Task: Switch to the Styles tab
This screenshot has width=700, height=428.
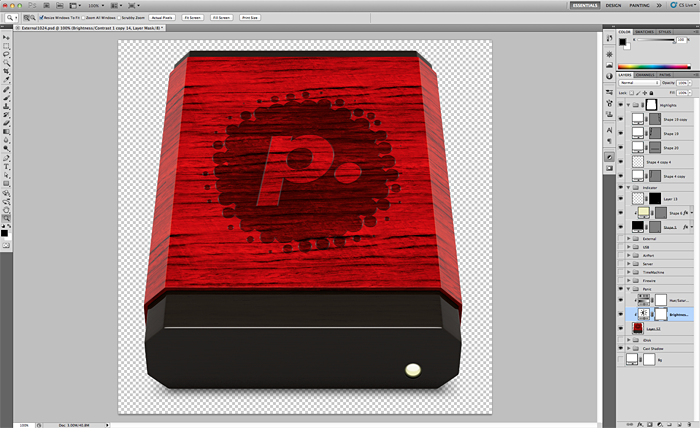Action: click(x=665, y=32)
